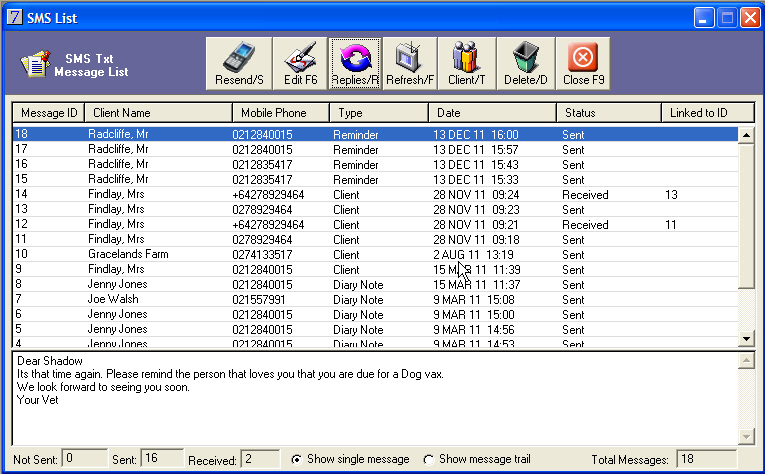
Task: Click the SMS Txt Message List notepad icon
Action: (x=35, y=64)
